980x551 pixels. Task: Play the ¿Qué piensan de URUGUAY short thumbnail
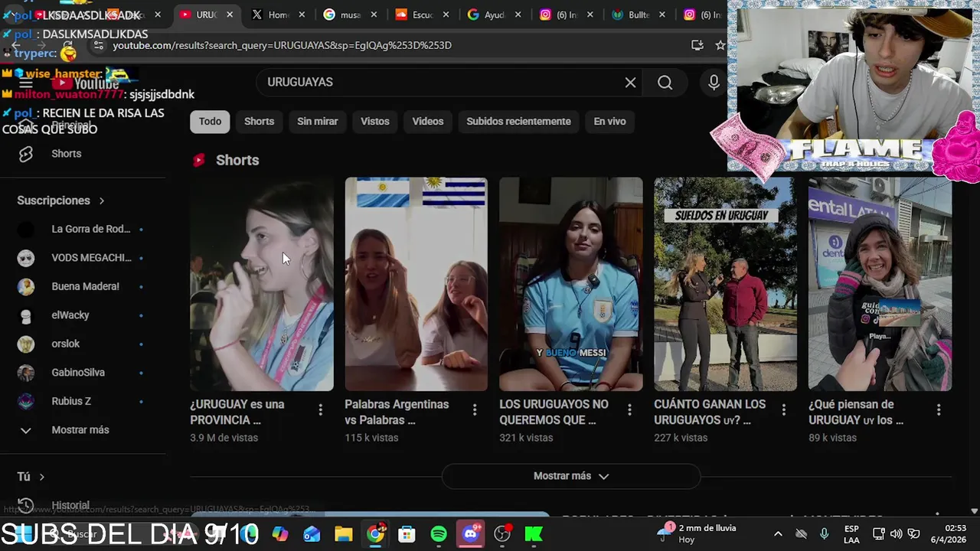tap(880, 284)
